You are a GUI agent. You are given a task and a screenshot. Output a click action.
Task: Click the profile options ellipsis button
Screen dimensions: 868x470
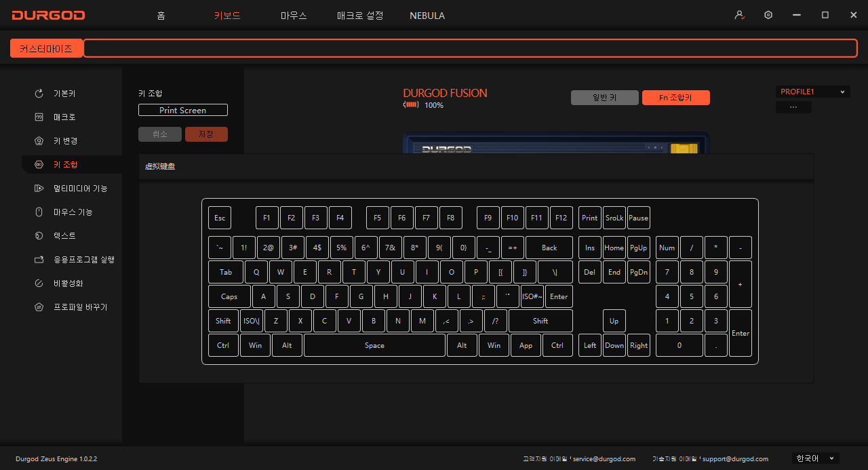click(x=793, y=107)
